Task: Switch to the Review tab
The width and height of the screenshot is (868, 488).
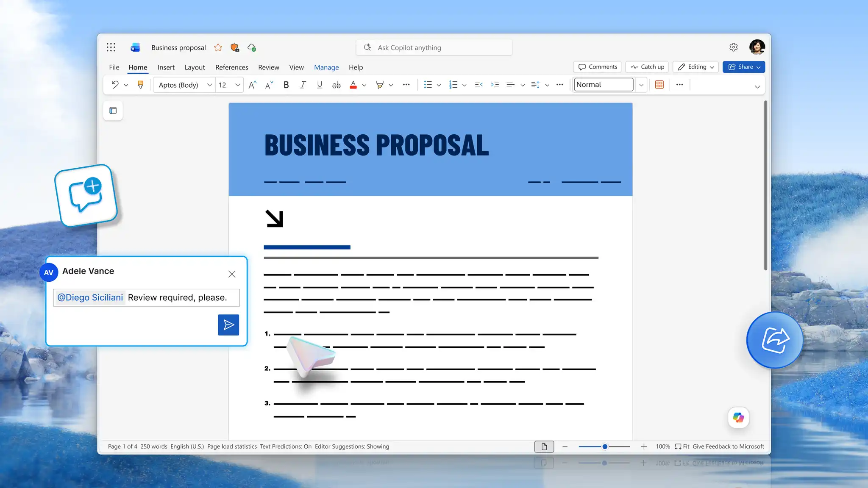Action: [268, 67]
